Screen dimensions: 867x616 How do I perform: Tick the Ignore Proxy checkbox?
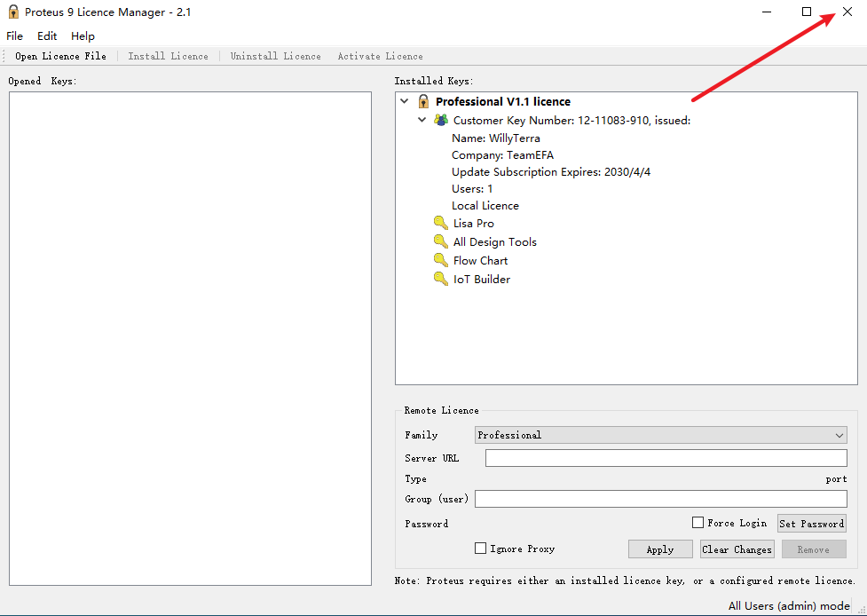click(x=481, y=549)
